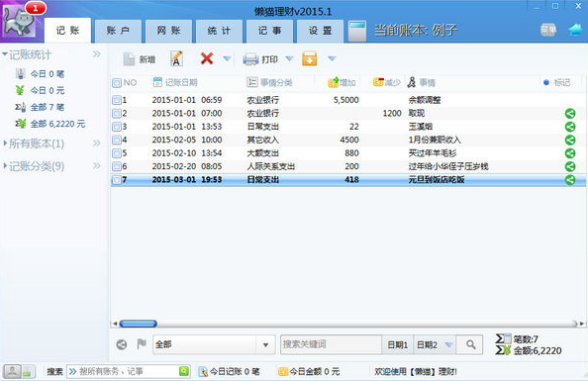The width and height of the screenshot is (588, 381).
Task: Click the 打印 print button
Action: pos(260,59)
